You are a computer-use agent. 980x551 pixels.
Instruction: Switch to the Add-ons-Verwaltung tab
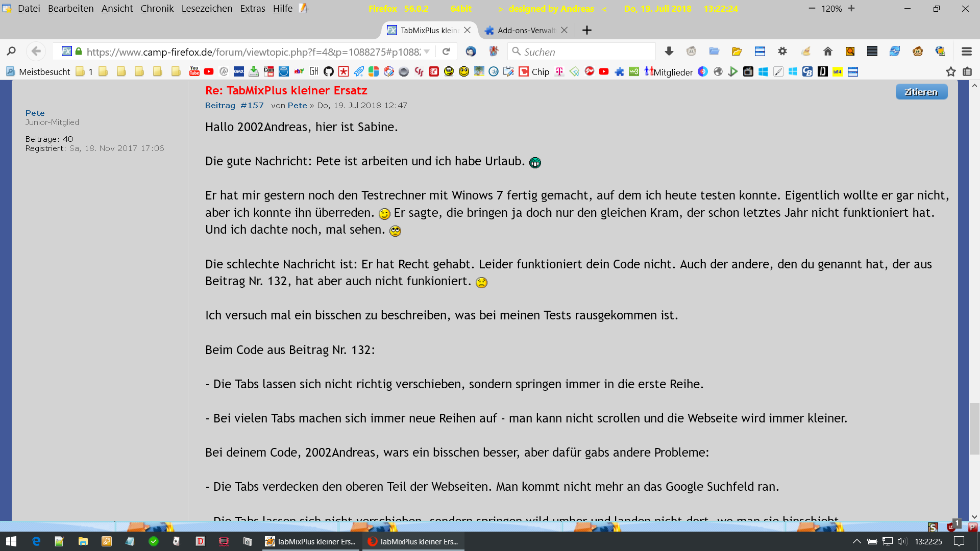(x=526, y=30)
